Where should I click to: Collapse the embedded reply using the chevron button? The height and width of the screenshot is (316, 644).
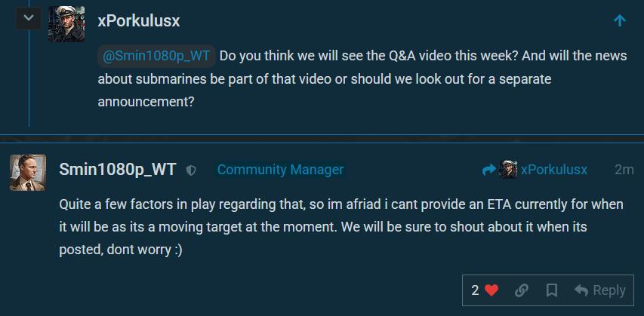point(29,17)
